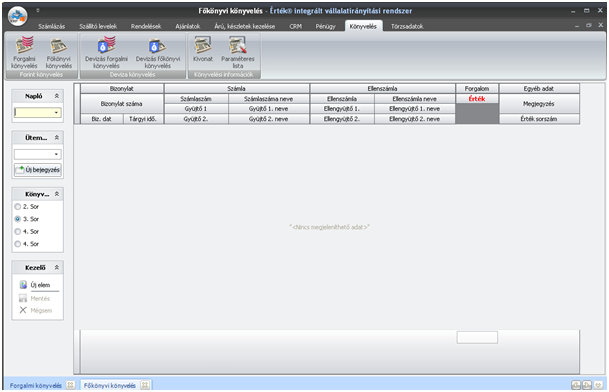Viewport: 609px width, 392px height.
Task: Switch to CRM ribbon tab
Action: tap(296, 26)
